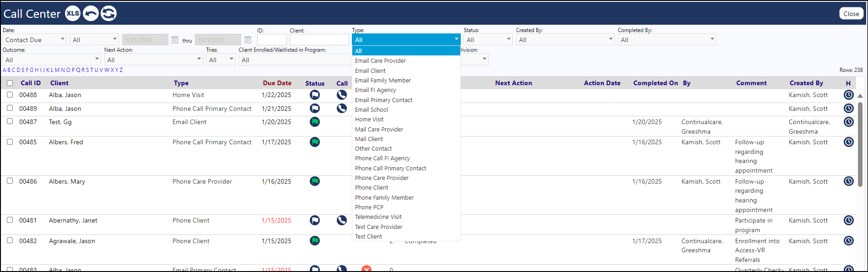Open the history clock for call 00488
Viewport: 868px width, 272px height.
click(x=849, y=95)
